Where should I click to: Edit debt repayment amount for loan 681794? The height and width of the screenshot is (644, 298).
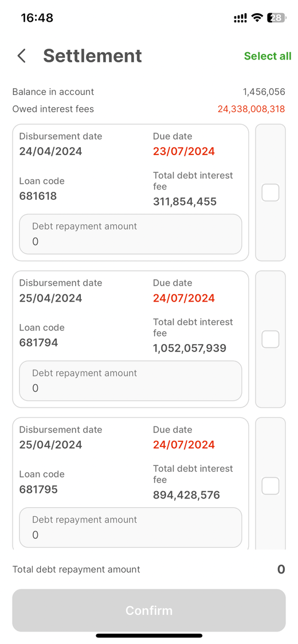[x=131, y=381]
